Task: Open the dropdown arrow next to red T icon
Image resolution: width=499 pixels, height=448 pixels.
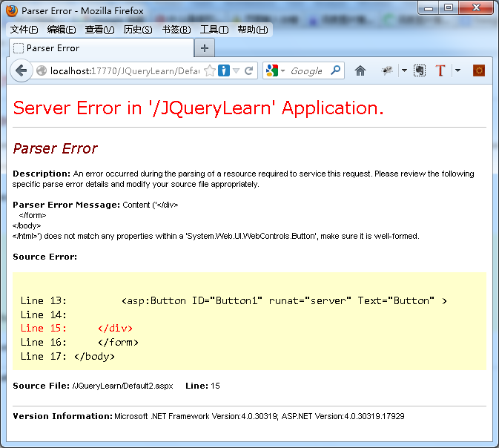Action: [457, 71]
